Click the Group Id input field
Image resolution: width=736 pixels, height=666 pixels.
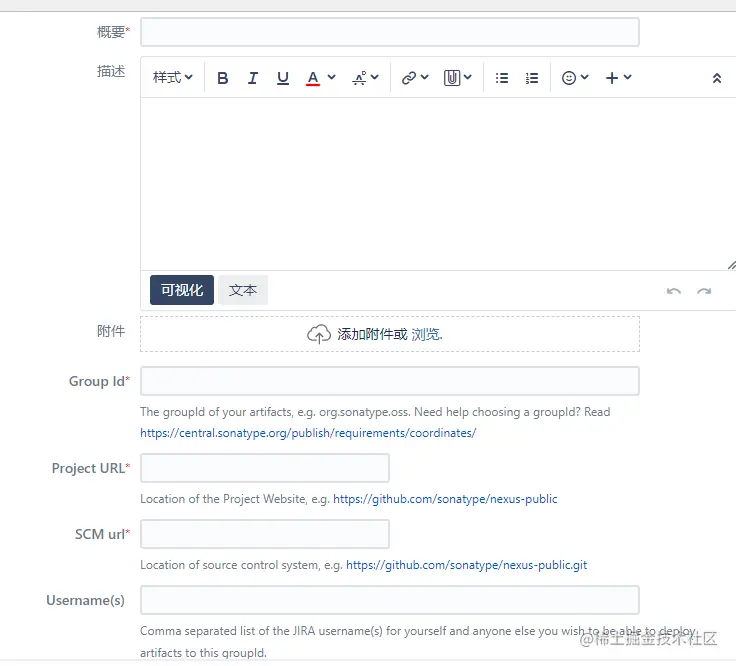390,381
